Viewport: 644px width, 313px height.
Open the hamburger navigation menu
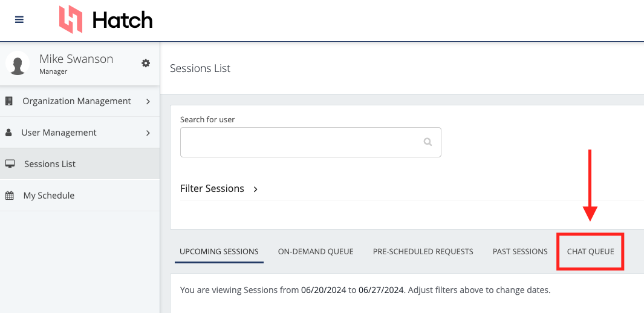[19, 20]
